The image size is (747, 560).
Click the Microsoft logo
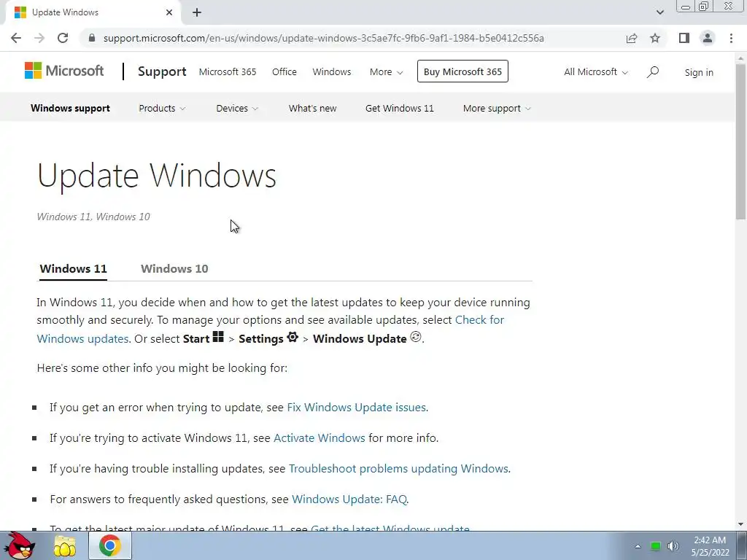(64, 71)
